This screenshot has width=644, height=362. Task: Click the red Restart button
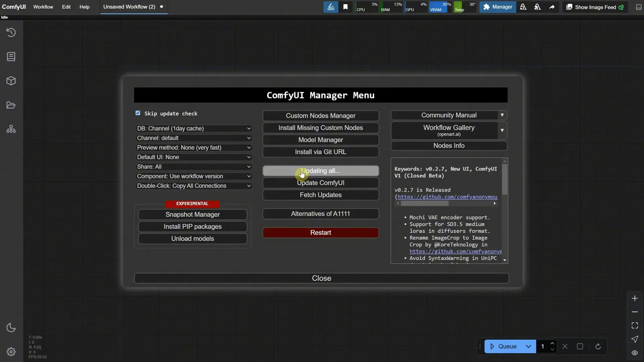[320, 233]
